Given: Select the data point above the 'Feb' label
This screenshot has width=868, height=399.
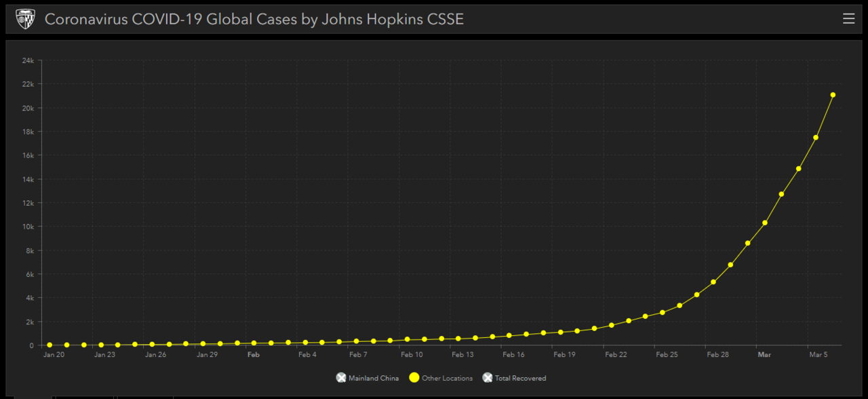Looking at the screenshot, I should tap(254, 343).
